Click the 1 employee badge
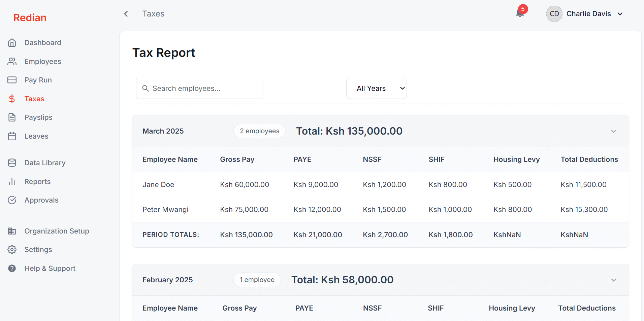644x321 pixels. pyautogui.click(x=257, y=280)
